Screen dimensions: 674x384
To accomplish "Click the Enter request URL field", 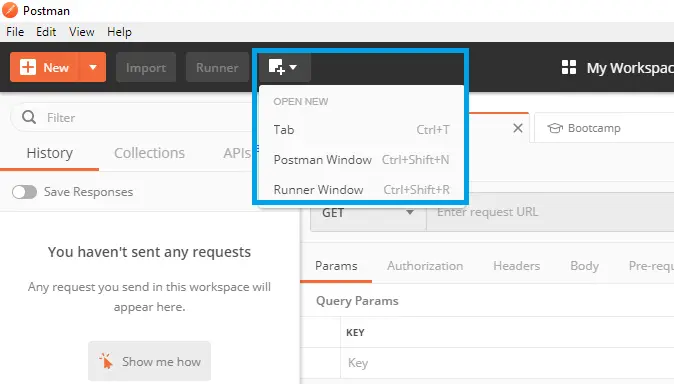I will [x=550, y=212].
